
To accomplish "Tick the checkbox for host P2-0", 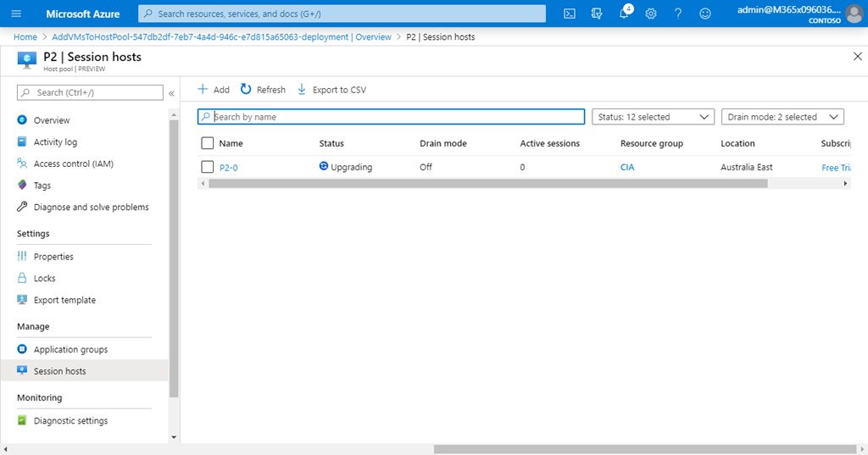I will [208, 167].
